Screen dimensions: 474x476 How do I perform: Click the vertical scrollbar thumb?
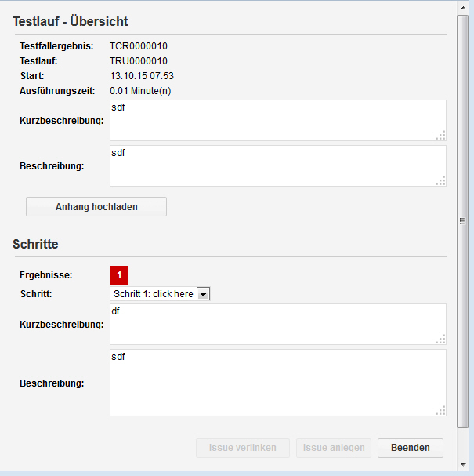coord(463,221)
